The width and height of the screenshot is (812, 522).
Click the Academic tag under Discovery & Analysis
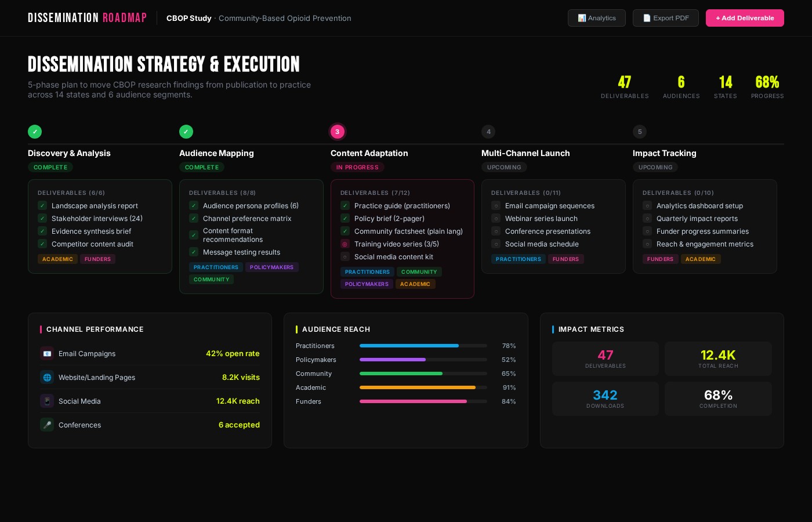(57, 259)
